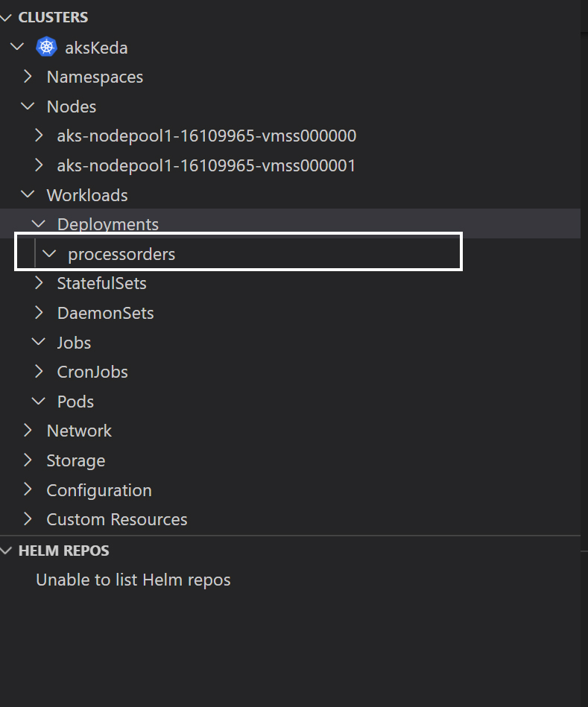588x707 pixels.
Task: Expand the Custom Resources chevron
Action: coord(28,519)
